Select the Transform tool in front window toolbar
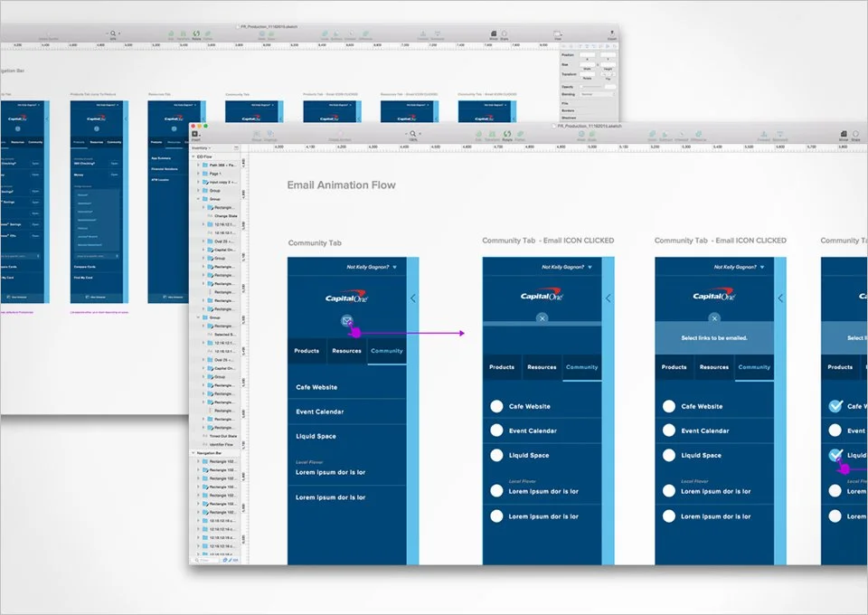 point(492,134)
